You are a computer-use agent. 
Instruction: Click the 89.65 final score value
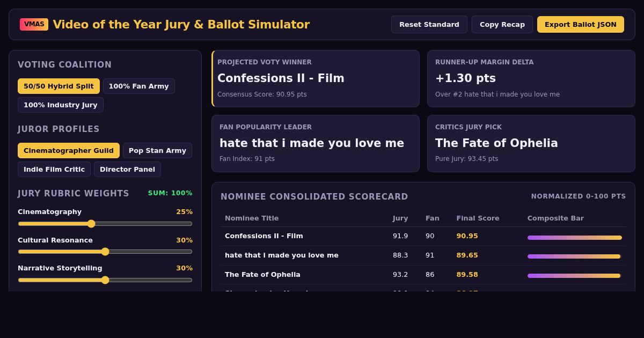point(467,255)
